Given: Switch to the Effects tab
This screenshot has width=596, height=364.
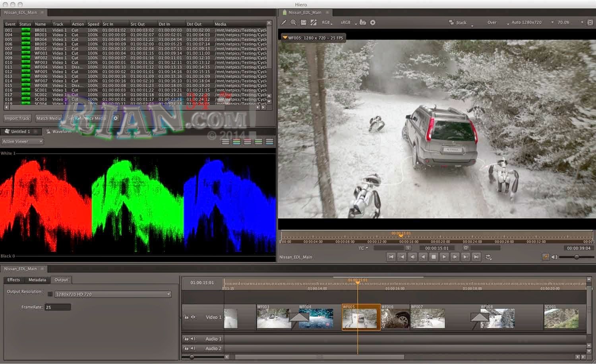Looking at the screenshot, I should click(x=14, y=280).
